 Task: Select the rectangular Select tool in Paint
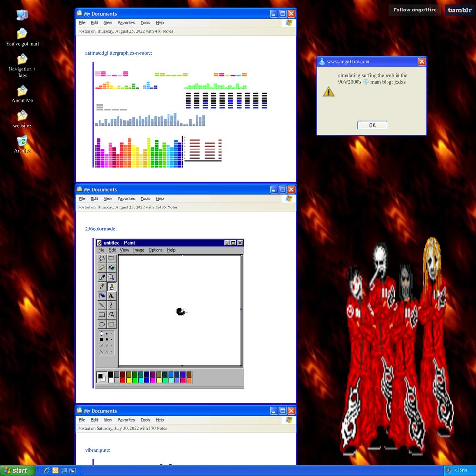tap(111, 258)
